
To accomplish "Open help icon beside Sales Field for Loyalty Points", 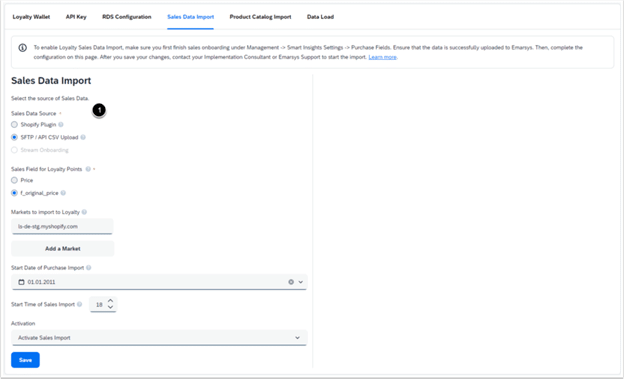I will [x=88, y=169].
